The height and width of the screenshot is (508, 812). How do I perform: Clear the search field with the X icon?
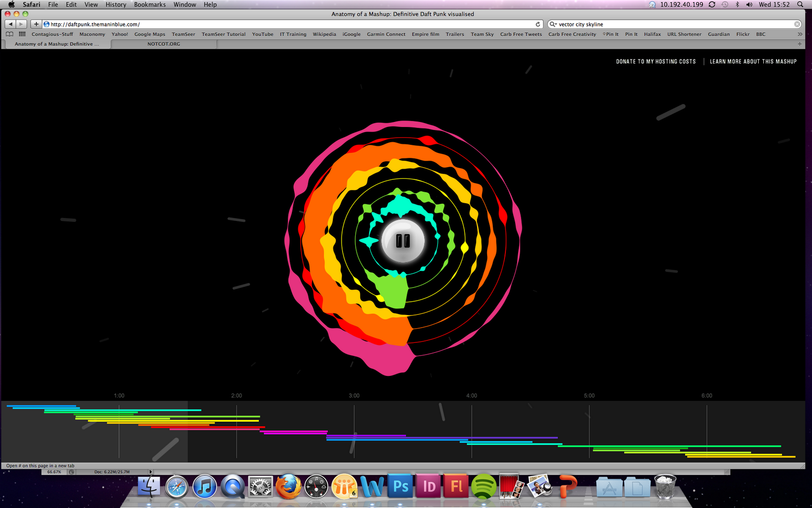point(797,24)
